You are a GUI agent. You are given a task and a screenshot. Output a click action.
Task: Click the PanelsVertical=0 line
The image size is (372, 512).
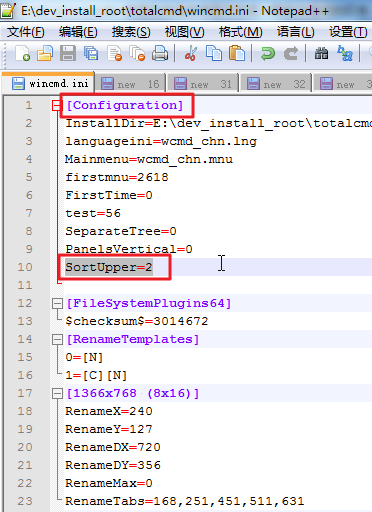(129, 249)
